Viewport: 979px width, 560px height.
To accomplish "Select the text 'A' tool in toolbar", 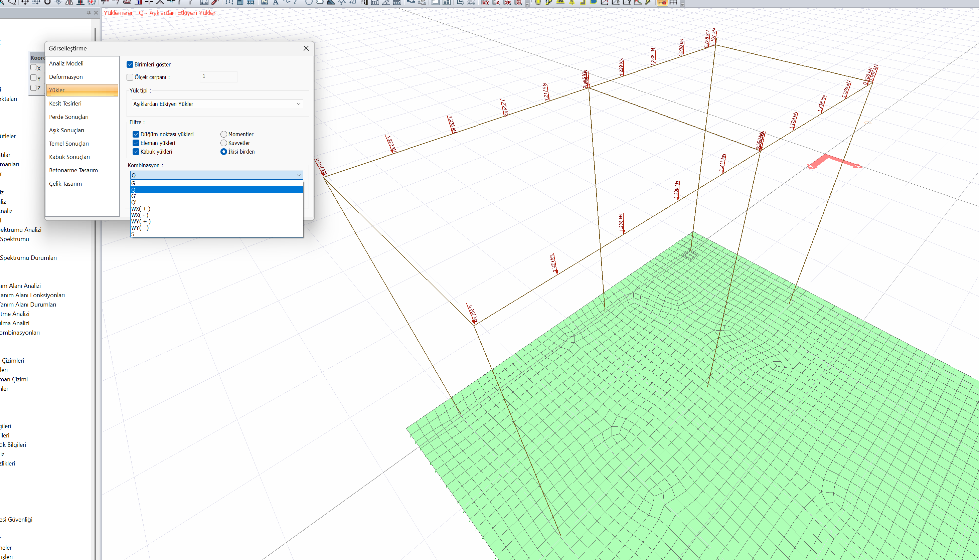I will (276, 2).
